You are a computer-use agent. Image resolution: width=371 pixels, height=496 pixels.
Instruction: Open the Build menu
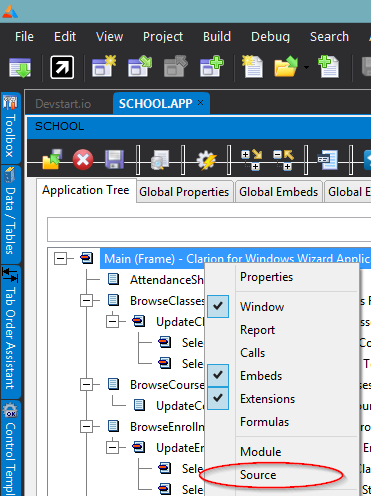[217, 37]
